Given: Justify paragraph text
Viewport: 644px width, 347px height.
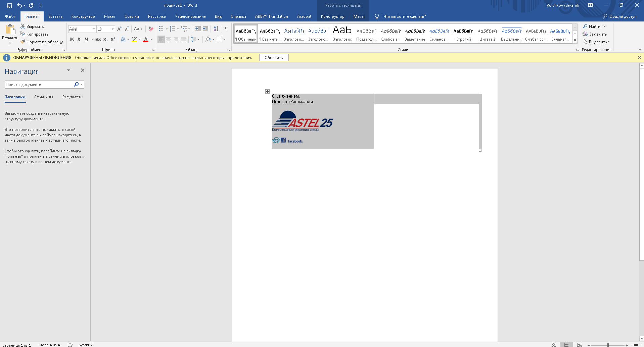Looking at the screenshot, I should tap(183, 39).
